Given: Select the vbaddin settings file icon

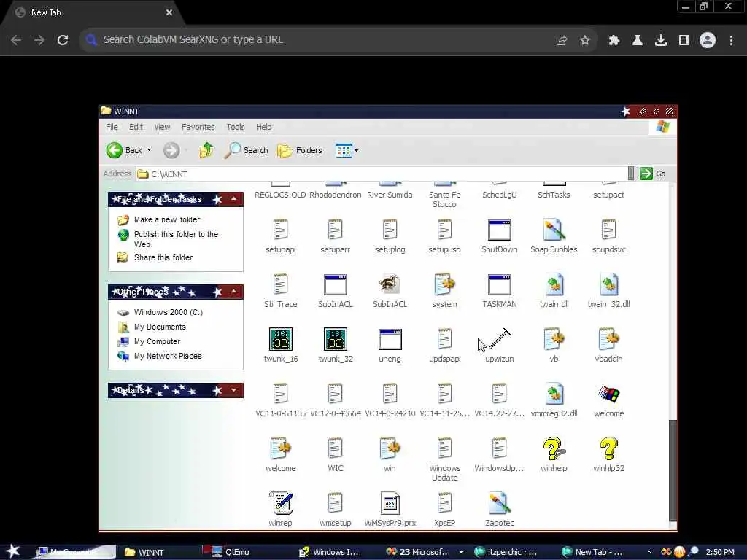Looking at the screenshot, I should [608, 339].
